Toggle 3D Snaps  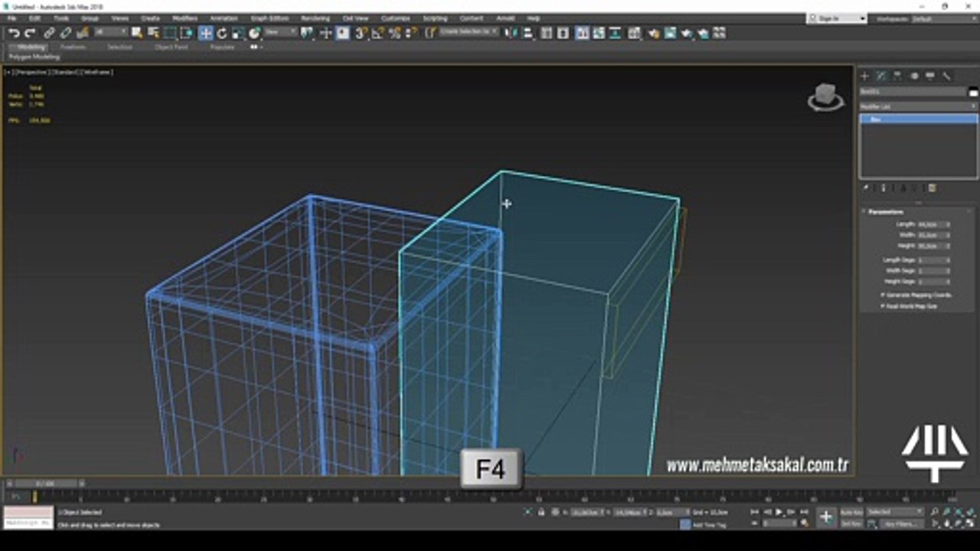pyautogui.click(x=361, y=33)
